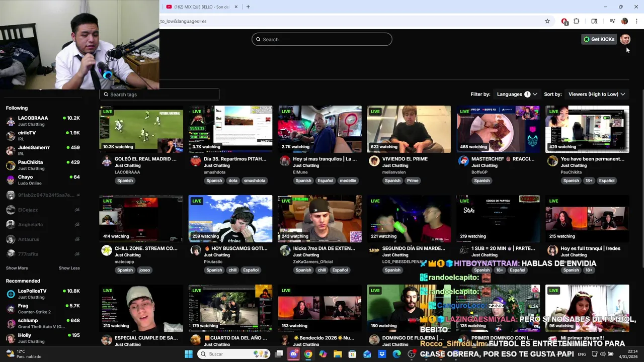The image size is (644, 362).
Task: Open PauChikita in the Following sidebar
Action: [x=43, y=165]
